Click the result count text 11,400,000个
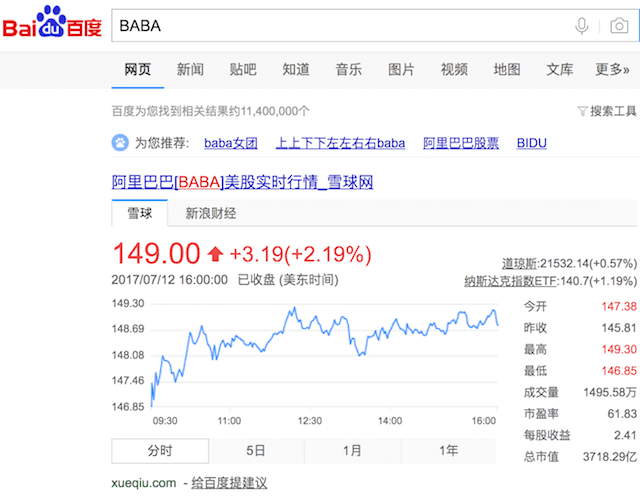The image size is (640, 496). click(275, 111)
